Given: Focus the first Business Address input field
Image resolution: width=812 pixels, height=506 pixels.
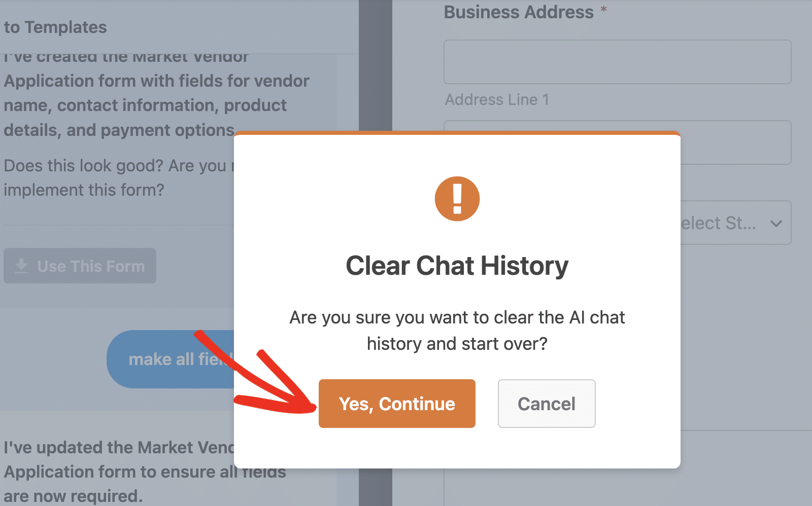Looking at the screenshot, I should [x=617, y=62].
